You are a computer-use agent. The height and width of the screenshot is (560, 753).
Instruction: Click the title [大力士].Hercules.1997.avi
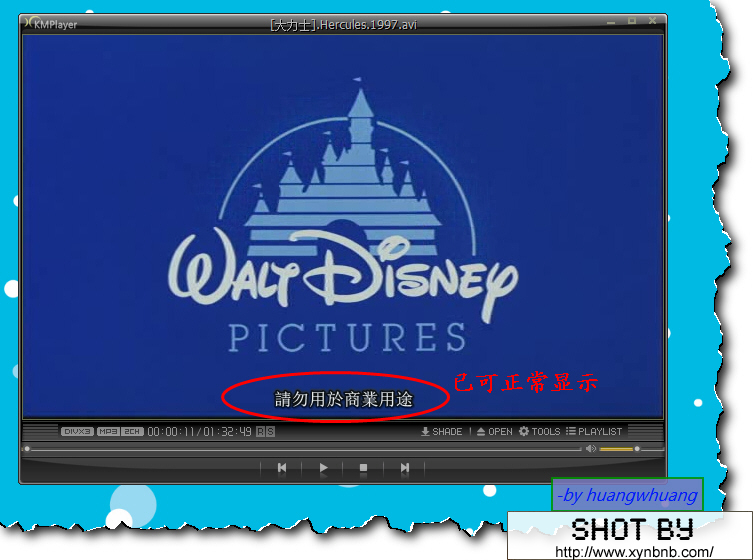click(343, 24)
